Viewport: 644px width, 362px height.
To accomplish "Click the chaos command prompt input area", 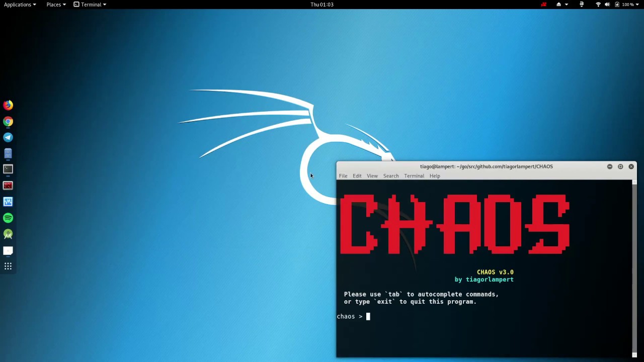I will (x=368, y=316).
